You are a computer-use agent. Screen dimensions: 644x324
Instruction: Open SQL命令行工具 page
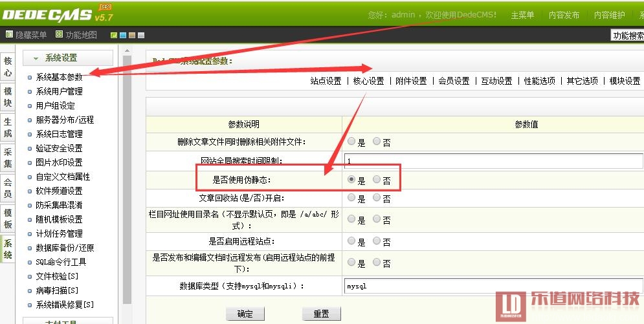61,262
